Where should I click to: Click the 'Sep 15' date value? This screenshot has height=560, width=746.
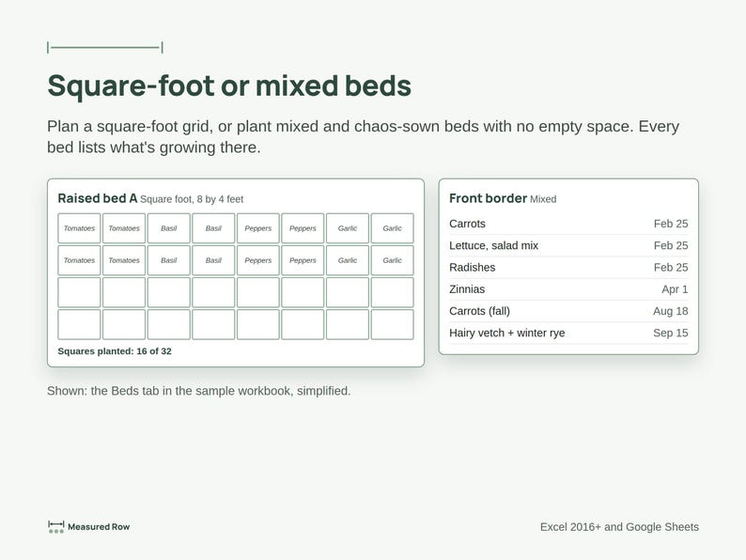(670, 333)
